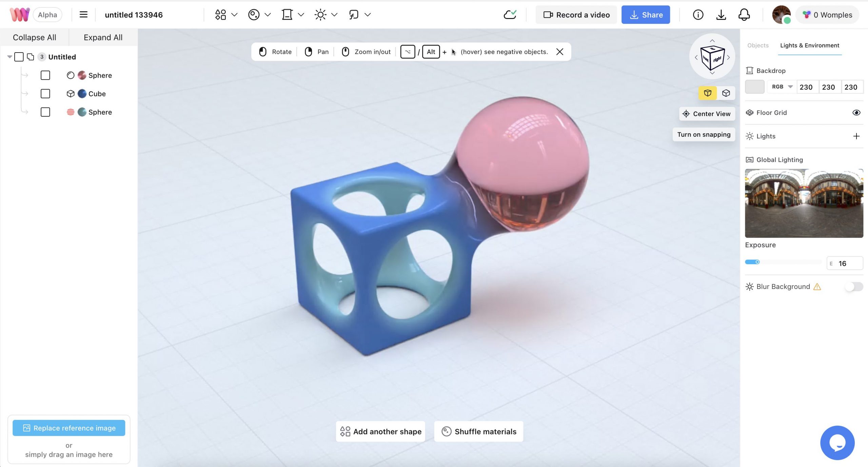Click the 0 Womples balance button
The width and height of the screenshot is (868, 467).
tap(827, 15)
